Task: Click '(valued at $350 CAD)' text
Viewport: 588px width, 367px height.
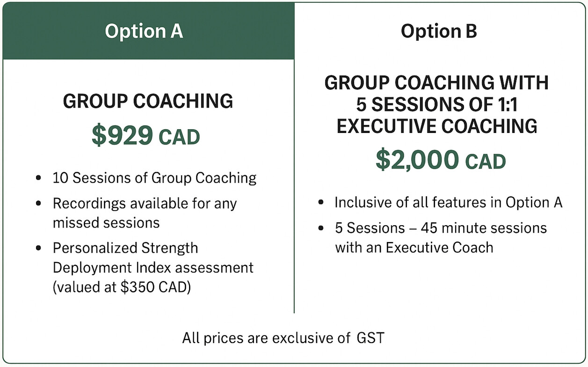Action: [122, 287]
